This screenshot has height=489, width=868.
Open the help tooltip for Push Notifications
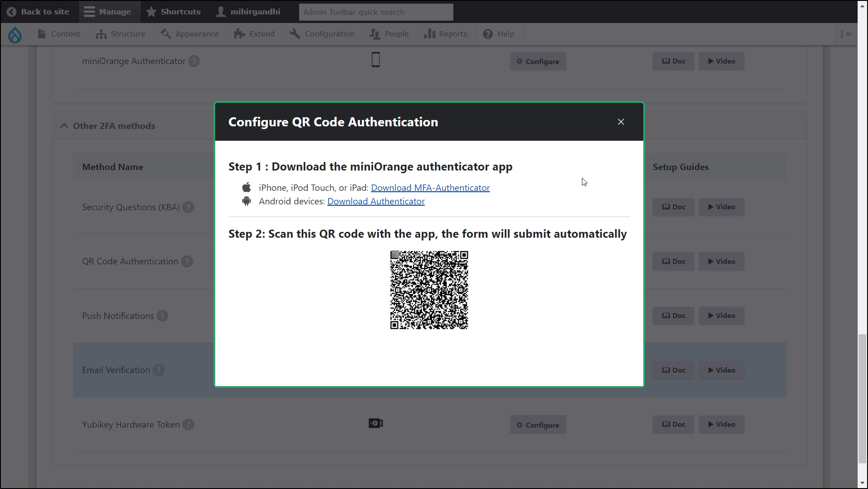pyautogui.click(x=162, y=316)
